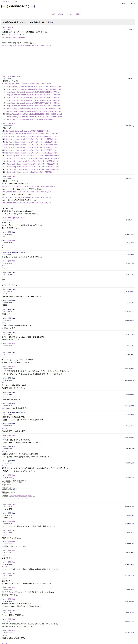
Task: Open related link 1024450603.html
Action: 34,103
